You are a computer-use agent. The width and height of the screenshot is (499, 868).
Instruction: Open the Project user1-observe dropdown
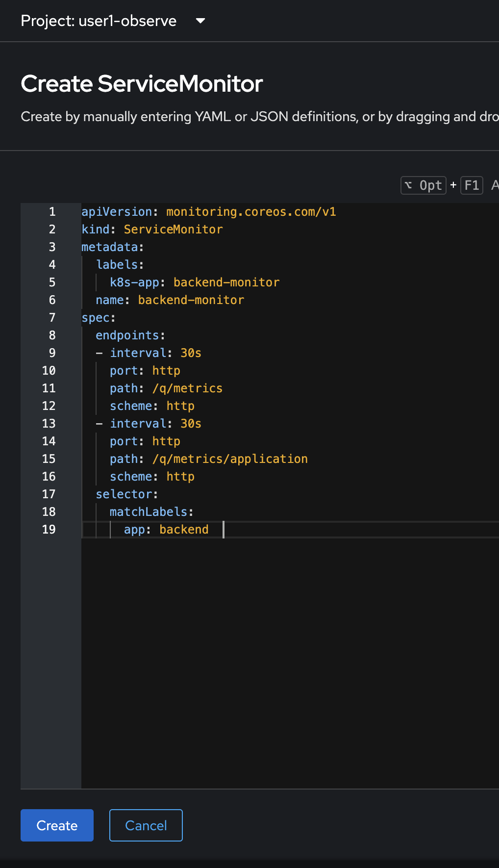click(113, 21)
